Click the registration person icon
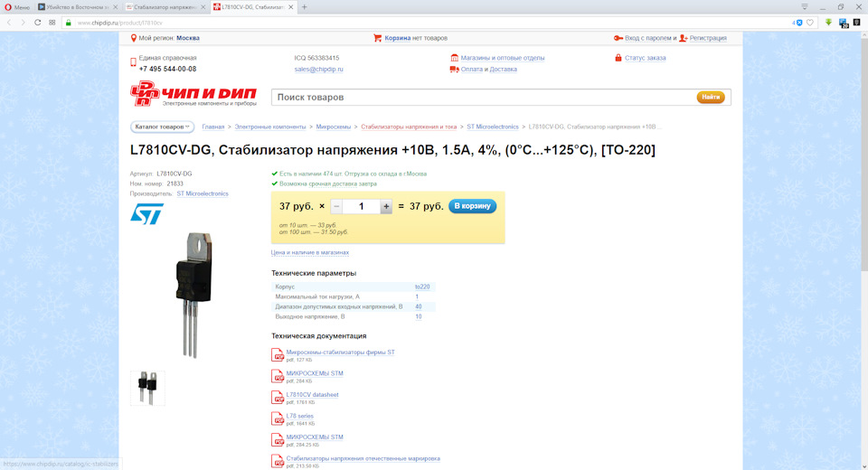The width and height of the screenshot is (868, 470). [x=684, y=38]
